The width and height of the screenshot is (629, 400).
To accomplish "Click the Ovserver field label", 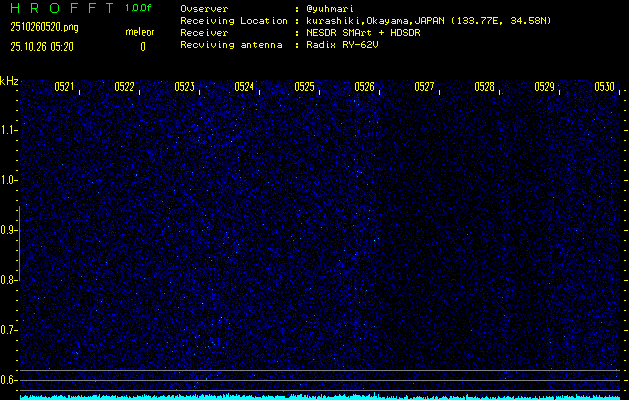I will [204, 9].
